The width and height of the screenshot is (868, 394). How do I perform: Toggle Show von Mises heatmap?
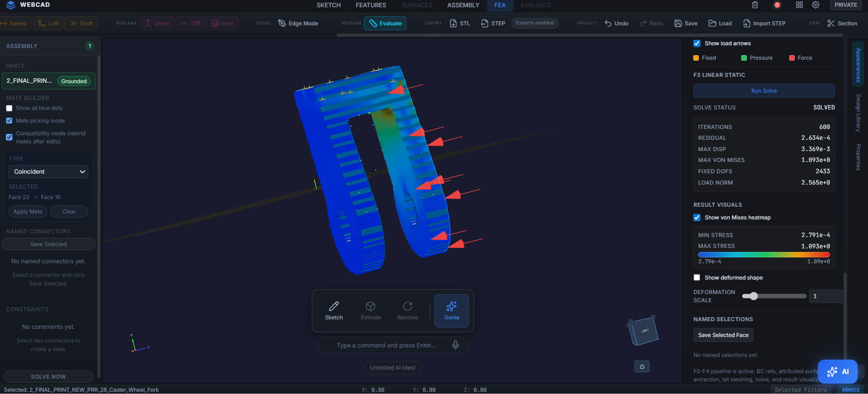click(697, 218)
